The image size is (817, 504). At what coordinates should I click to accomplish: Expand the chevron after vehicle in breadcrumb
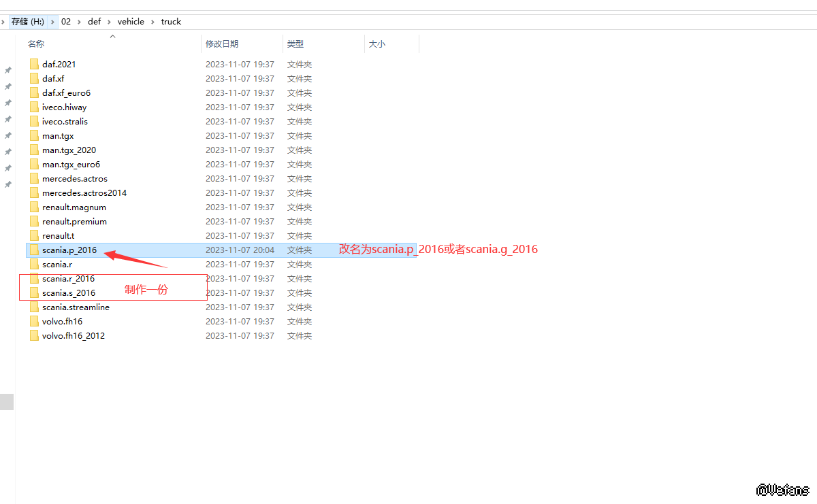153,22
